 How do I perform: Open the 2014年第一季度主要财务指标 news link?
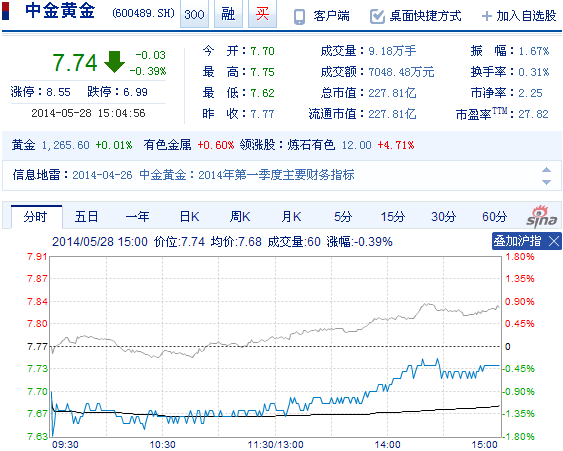(x=276, y=175)
